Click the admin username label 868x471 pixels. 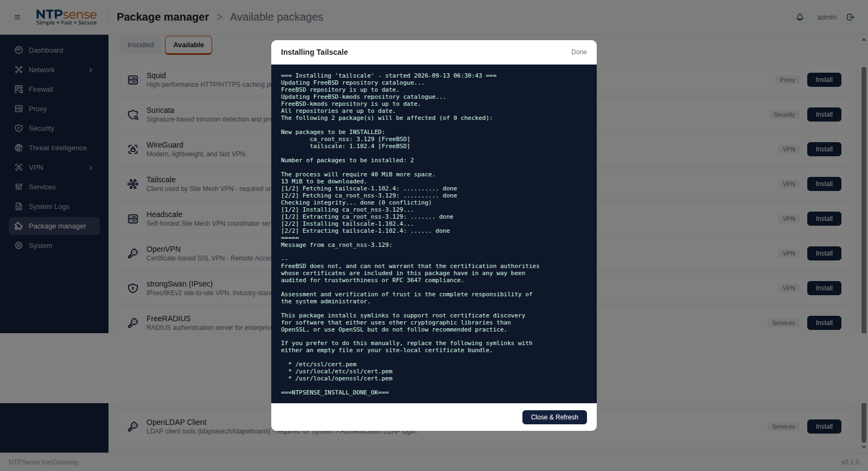[827, 17]
